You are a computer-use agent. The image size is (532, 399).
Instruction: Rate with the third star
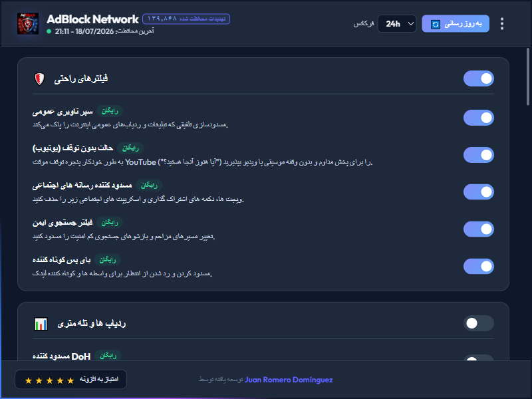pyautogui.click(x=49, y=380)
